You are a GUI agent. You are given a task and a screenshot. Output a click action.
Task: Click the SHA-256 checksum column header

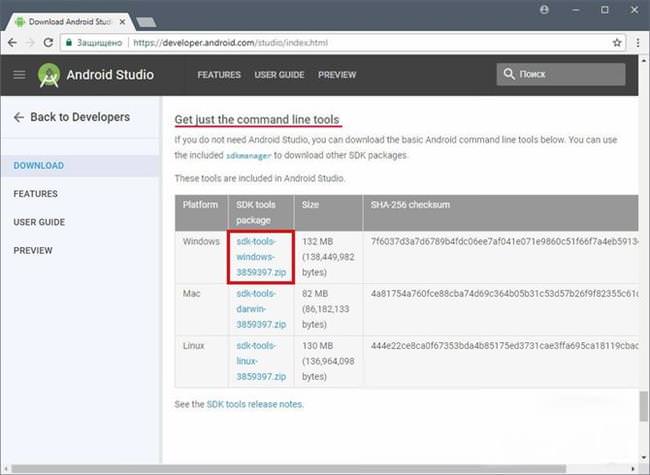point(410,205)
